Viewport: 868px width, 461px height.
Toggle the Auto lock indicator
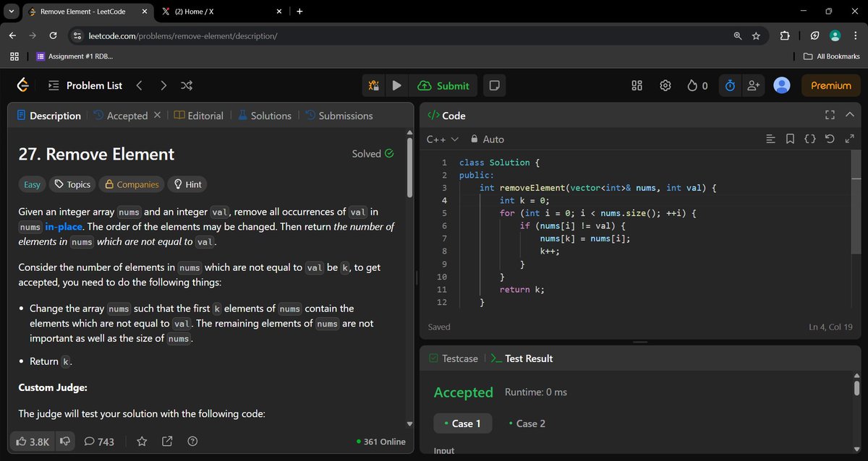tap(488, 139)
